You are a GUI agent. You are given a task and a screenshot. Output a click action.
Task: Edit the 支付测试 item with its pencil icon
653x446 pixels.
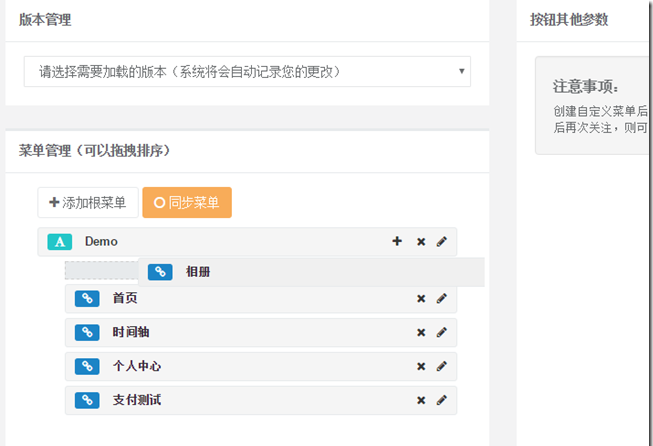[441, 400]
